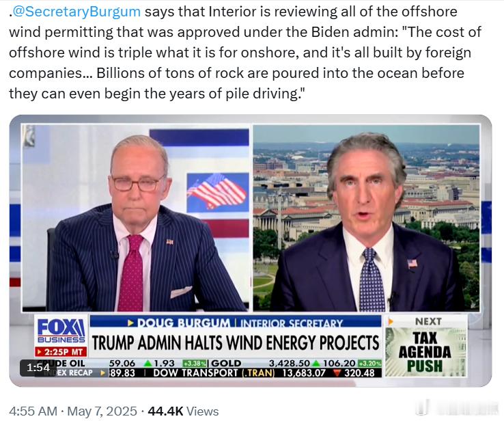Click the red down arrow in the Dow Transport ticker

click(337, 373)
